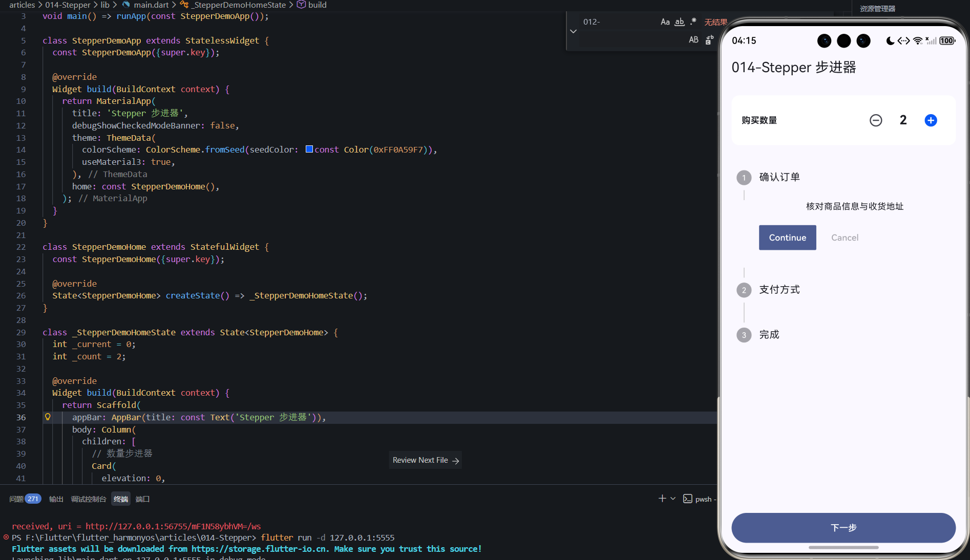
Task: Click the Dart file icon in breadcrumb
Action: pos(126,5)
